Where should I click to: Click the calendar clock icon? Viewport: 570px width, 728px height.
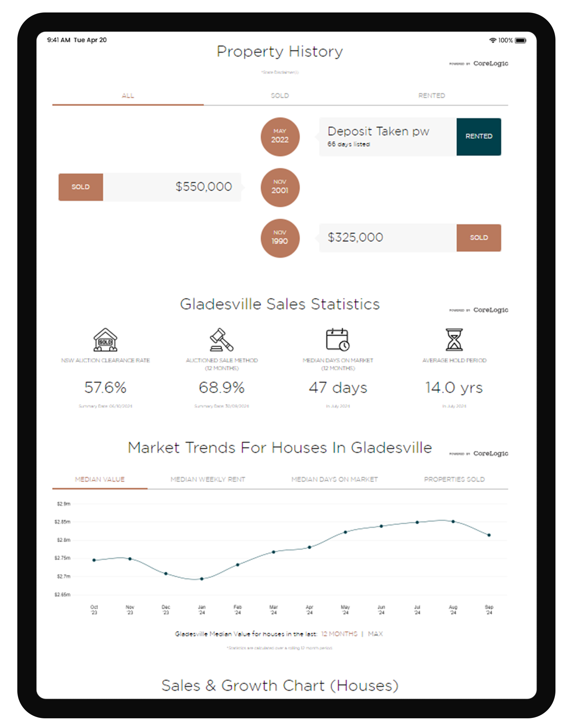338,340
